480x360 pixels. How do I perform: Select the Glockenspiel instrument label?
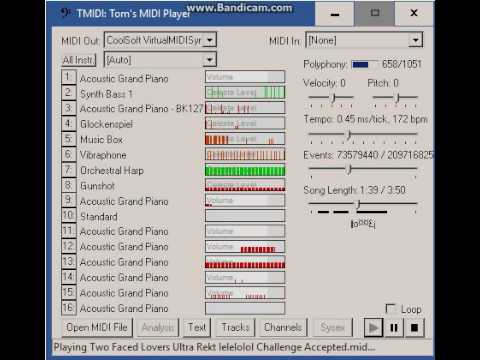tap(106, 124)
